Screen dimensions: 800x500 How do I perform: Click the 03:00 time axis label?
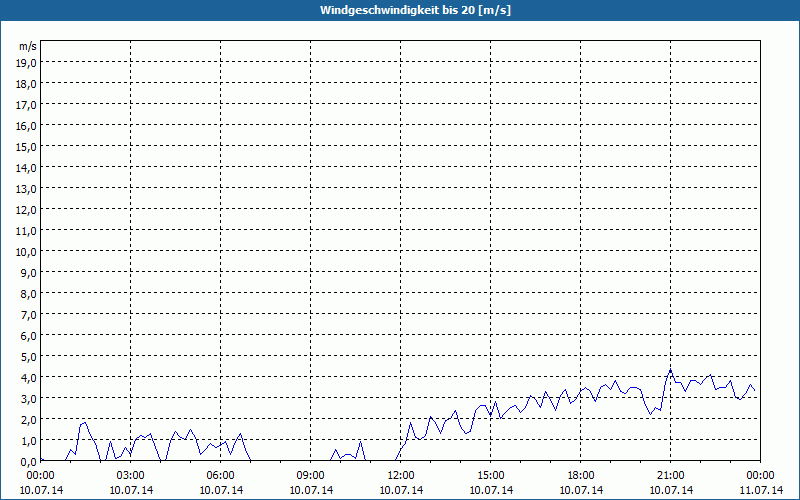click(131, 476)
